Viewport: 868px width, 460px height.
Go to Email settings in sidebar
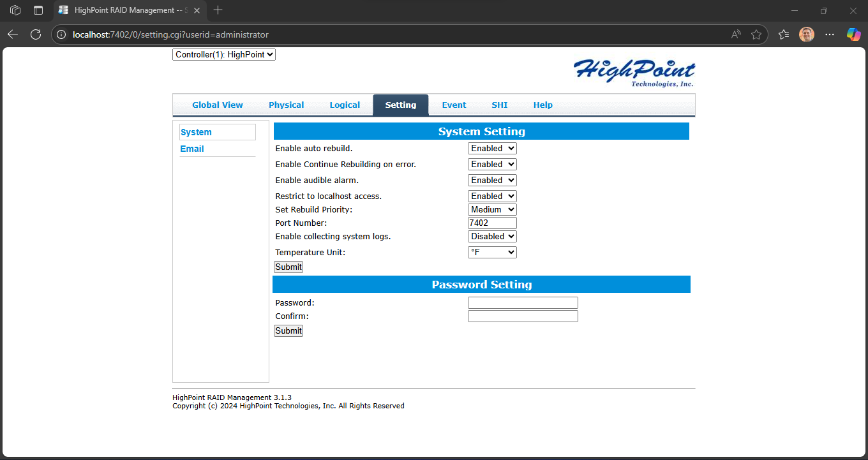[x=191, y=149]
